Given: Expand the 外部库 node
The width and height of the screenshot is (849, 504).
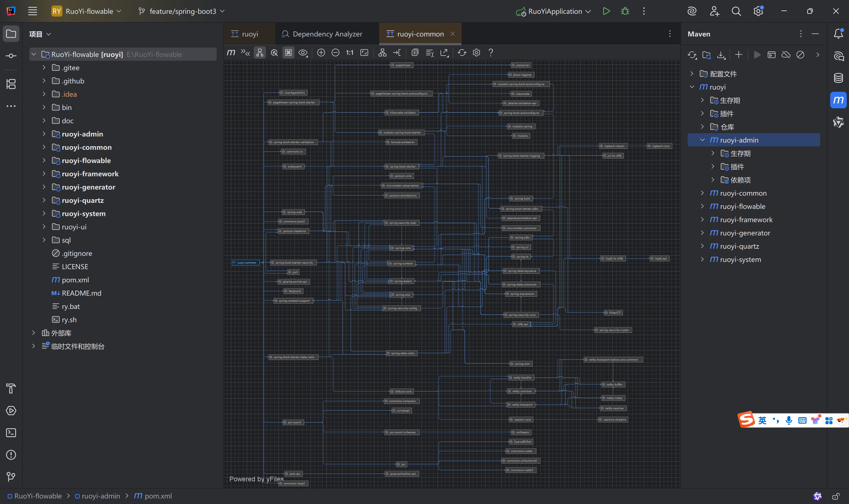Looking at the screenshot, I should 34,333.
